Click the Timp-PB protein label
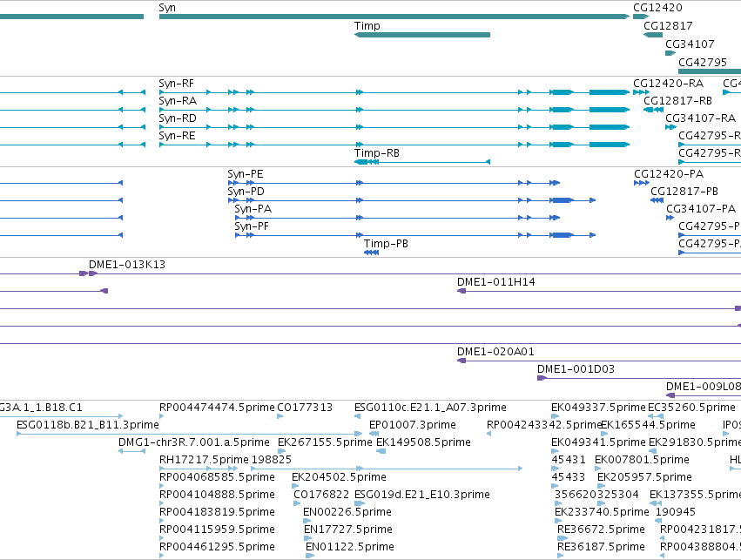Image resolution: width=741 pixels, height=560 pixels. pyautogui.click(x=386, y=244)
